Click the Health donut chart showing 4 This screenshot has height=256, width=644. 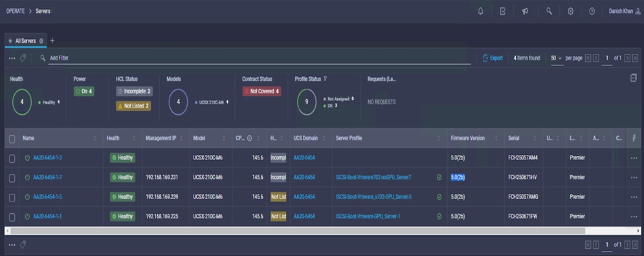point(22,102)
